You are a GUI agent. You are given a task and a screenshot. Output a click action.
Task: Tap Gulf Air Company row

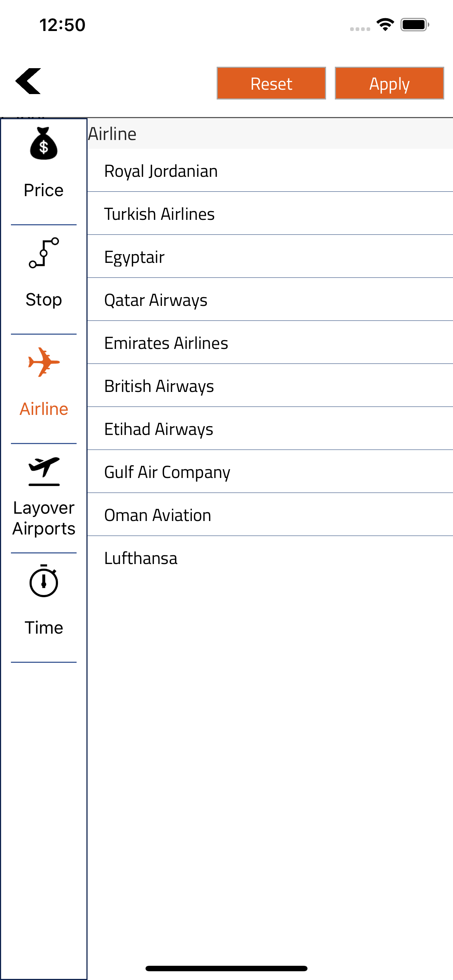click(x=270, y=471)
